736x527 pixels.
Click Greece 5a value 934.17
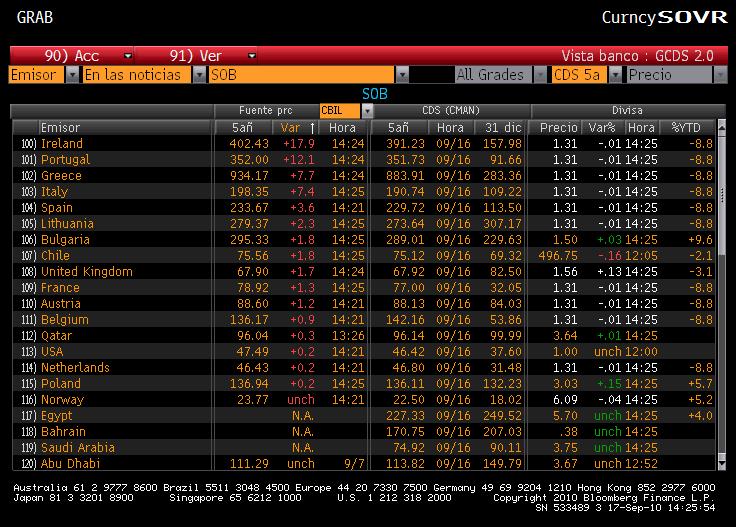(x=249, y=176)
